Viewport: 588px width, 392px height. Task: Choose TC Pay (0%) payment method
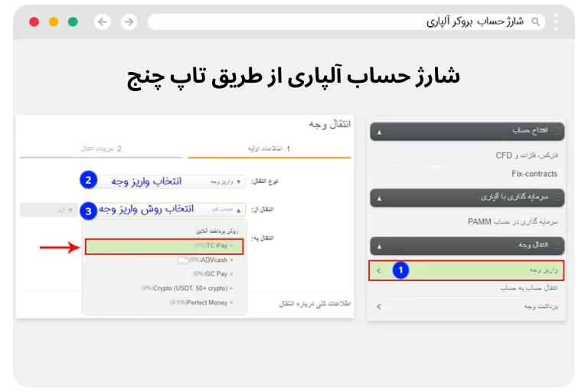pos(165,247)
